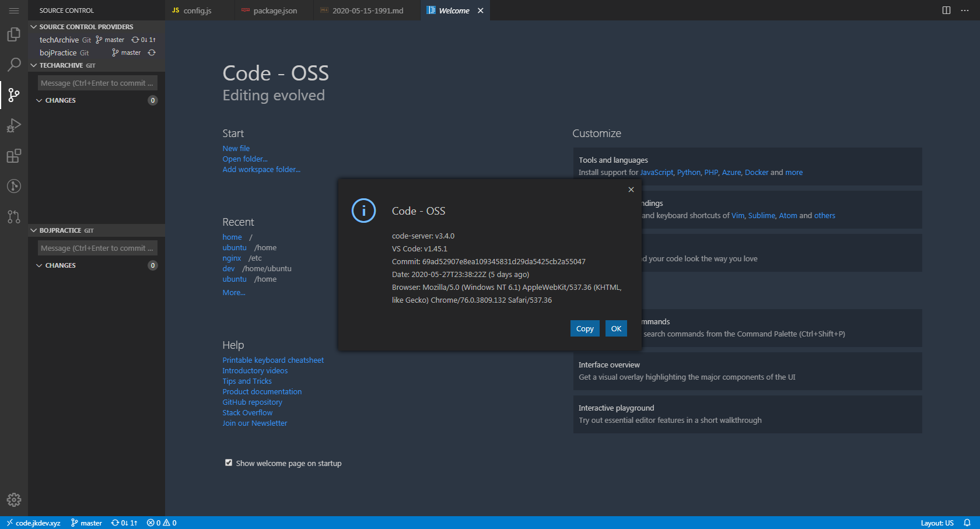Screen dimensions: 980x529
Task: Open the Printable keyboard cheatsheet link
Action: click(272, 360)
